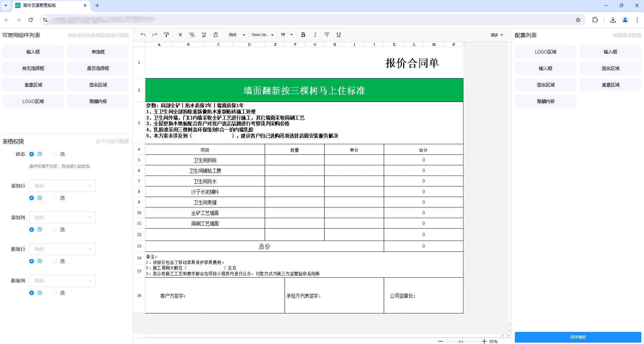The width and height of the screenshot is (644, 344).
Task: Select LOGO区域 in right 配置列表
Action: 545,52
